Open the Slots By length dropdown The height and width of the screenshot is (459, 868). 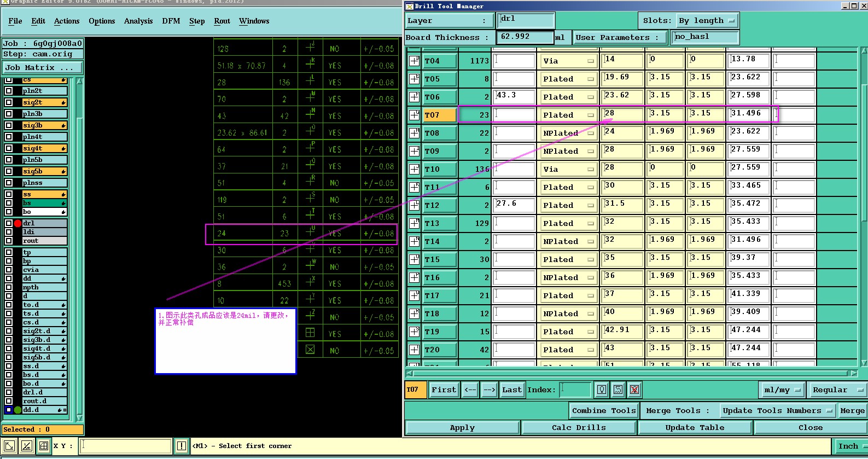coord(707,21)
